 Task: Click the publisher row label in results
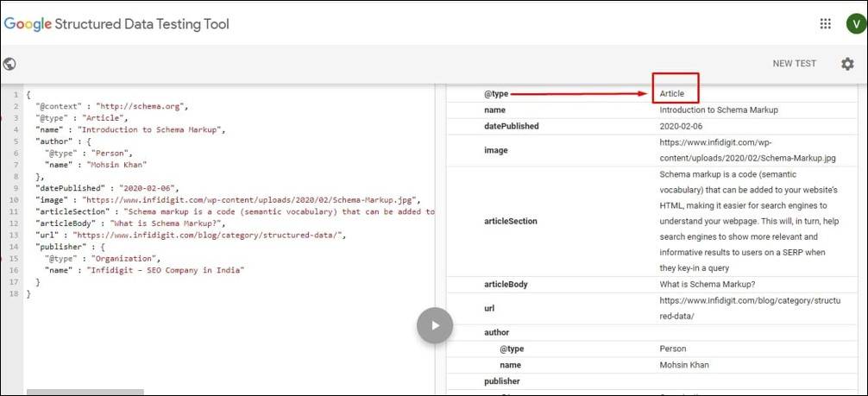501,381
